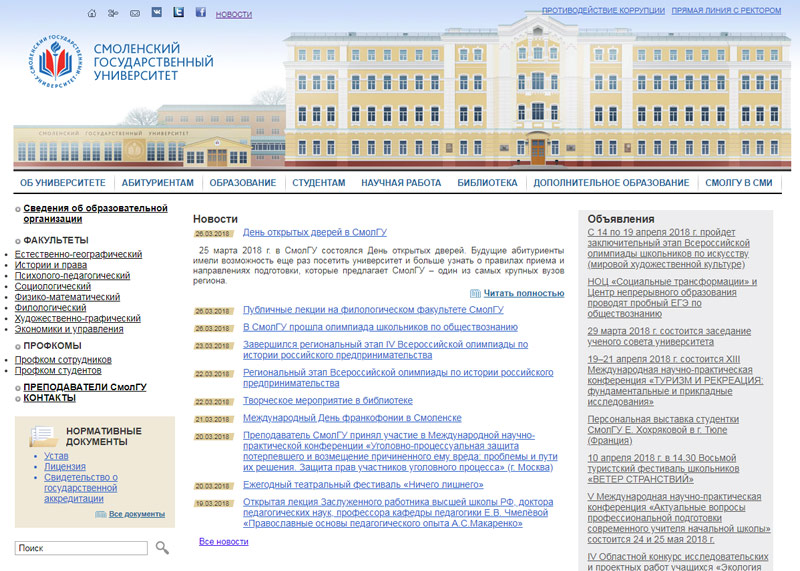Open the sitemap icon in the header

tap(113, 13)
